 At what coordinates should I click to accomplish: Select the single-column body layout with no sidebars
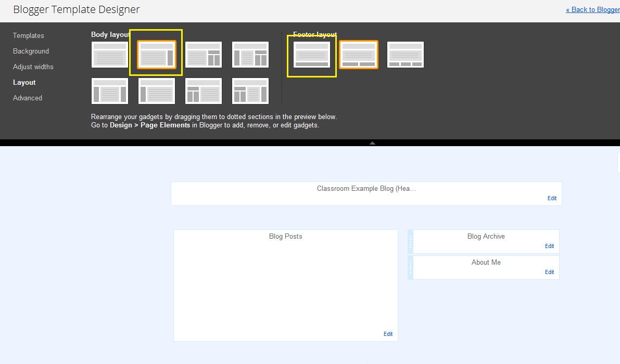110,54
